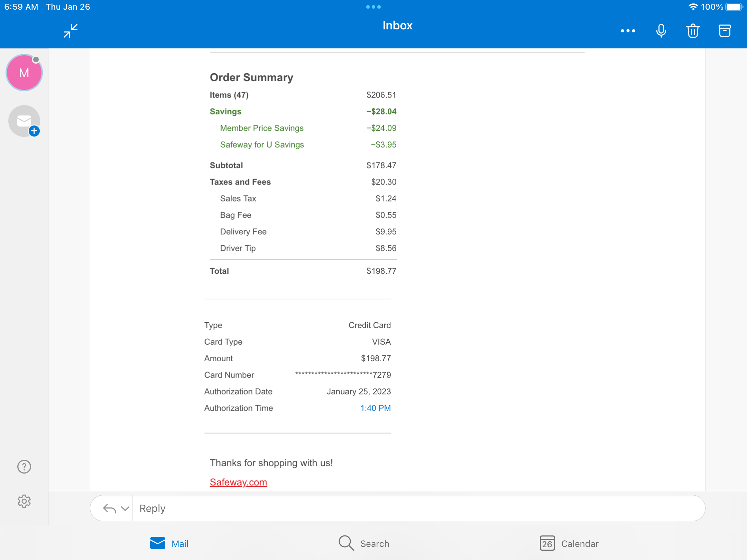This screenshot has width=747, height=560.
Task: Open the Safeway.com link
Action: tap(238, 482)
